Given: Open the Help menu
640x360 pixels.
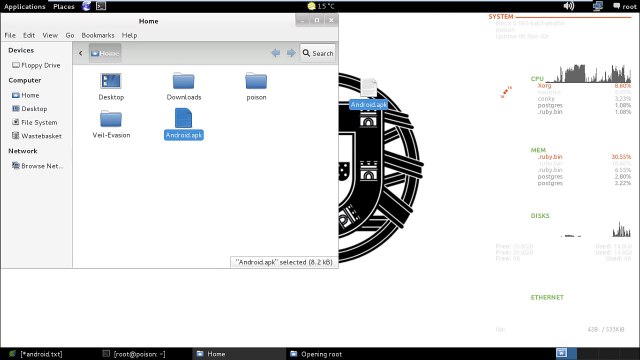Looking at the screenshot, I should [129, 35].
